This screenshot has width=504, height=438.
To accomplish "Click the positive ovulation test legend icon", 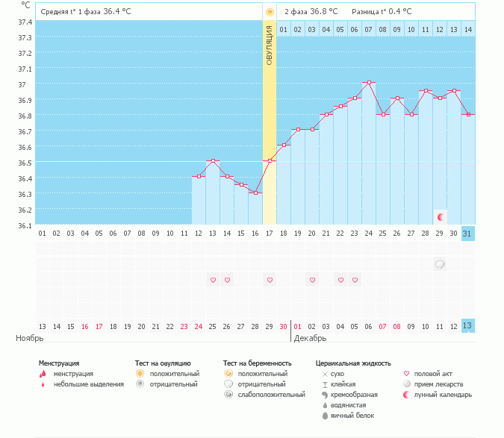I will pos(139,373).
